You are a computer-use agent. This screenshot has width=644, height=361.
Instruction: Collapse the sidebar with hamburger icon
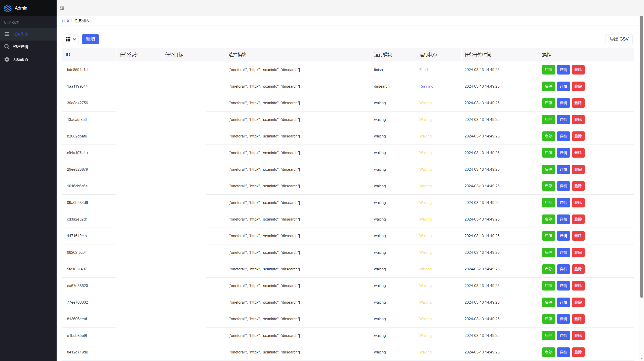pos(62,8)
